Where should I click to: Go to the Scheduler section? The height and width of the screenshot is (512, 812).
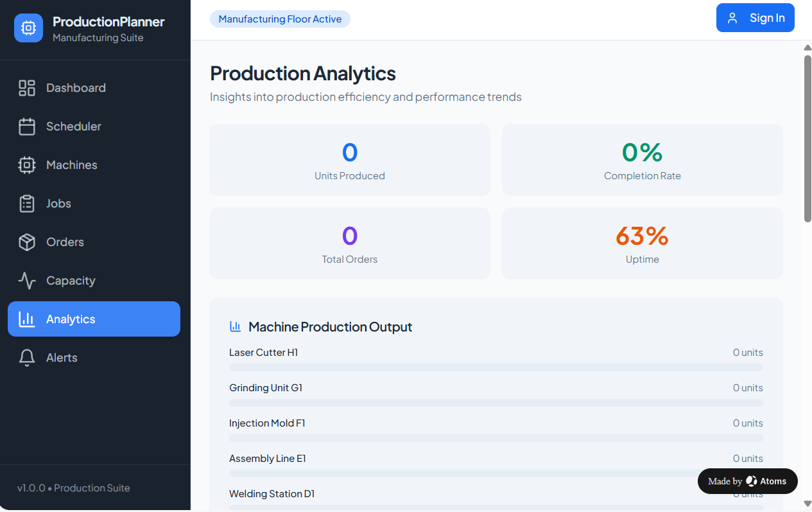(x=94, y=127)
